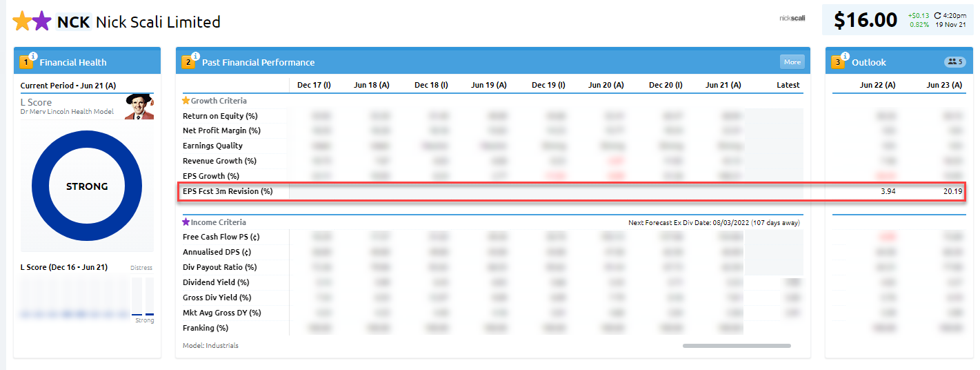This screenshot has width=980, height=370.
Task: Click the Annualised DPS row label
Action: coord(217,252)
